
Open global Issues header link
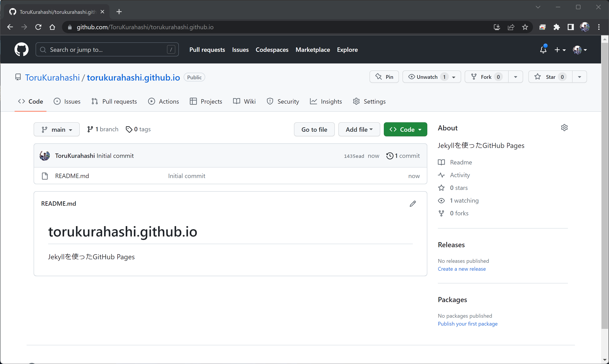pos(240,50)
